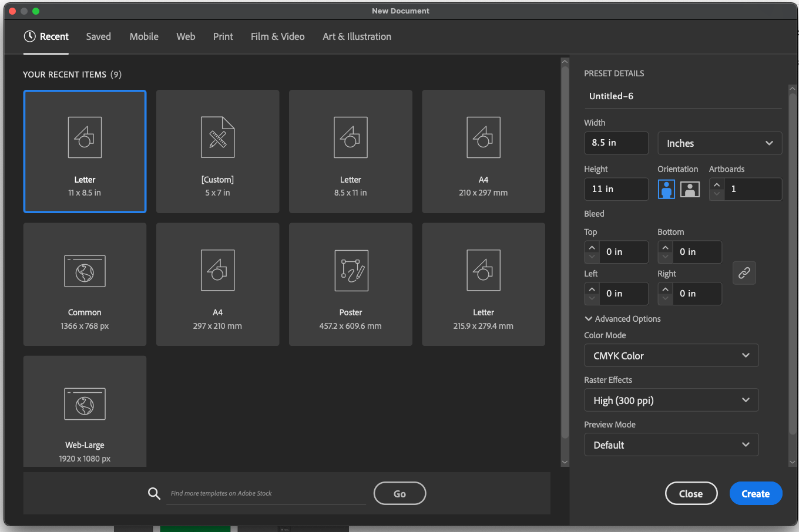Increase the Artboards count with the up arrow
The height and width of the screenshot is (532, 799).
click(717, 184)
